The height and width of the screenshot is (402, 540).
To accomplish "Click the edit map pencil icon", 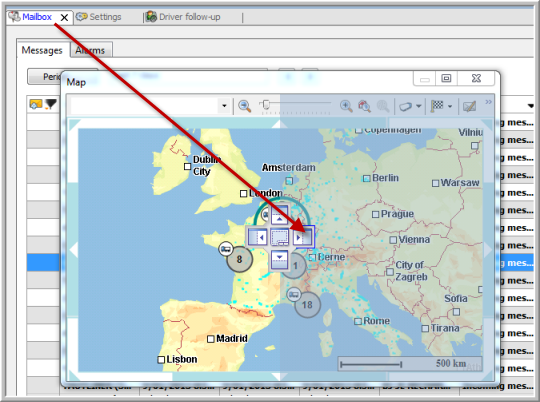I will click(x=469, y=106).
